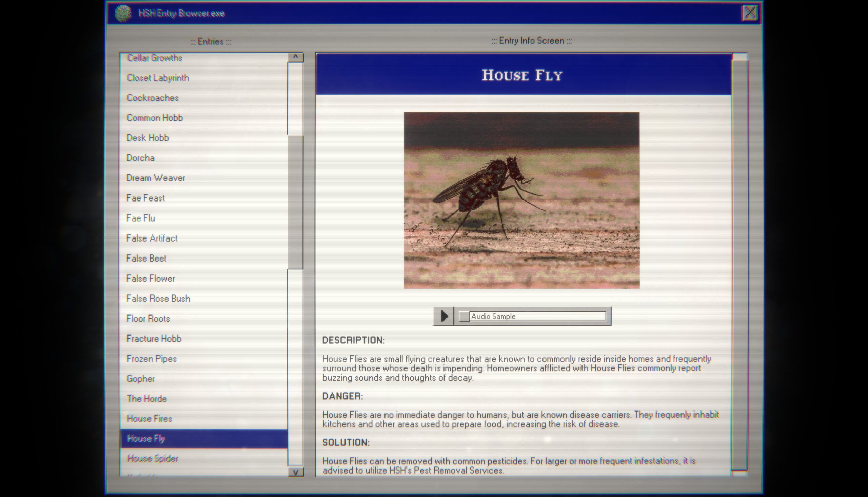
Task: Collapse the entries list scrollbar down arrow
Action: coord(295,473)
